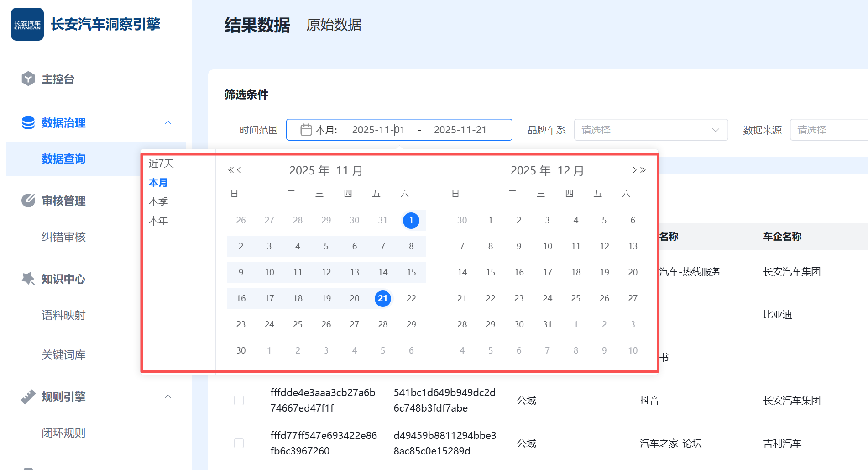This screenshot has width=868, height=470.
Task: Open 纠错审核 in the sidebar
Action: point(63,237)
